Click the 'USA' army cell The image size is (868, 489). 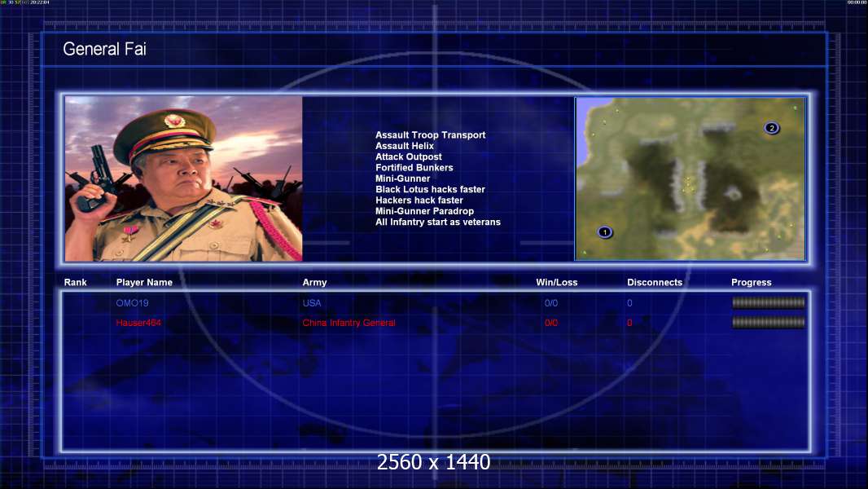pos(312,303)
